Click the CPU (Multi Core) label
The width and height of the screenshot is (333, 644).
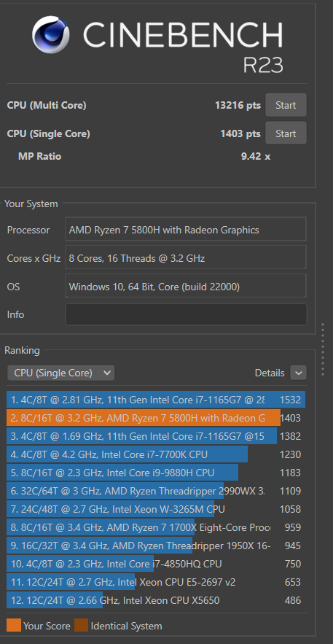pyautogui.click(x=47, y=106)
